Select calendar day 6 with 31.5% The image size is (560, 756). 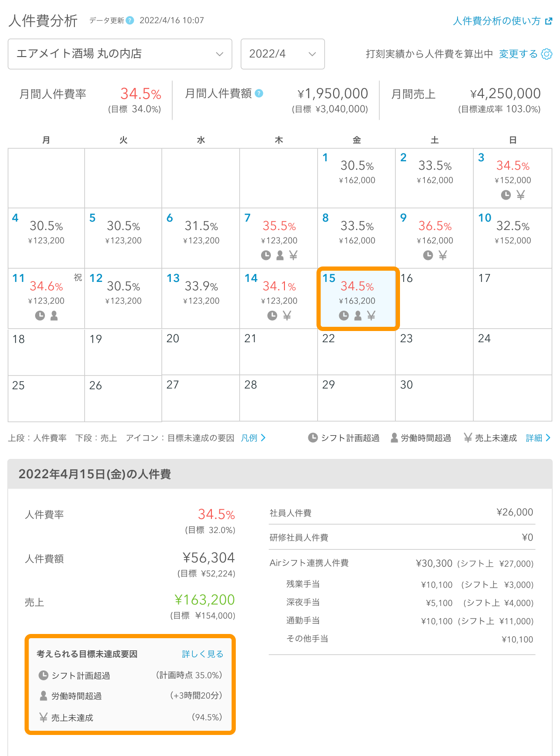point(201,238)
